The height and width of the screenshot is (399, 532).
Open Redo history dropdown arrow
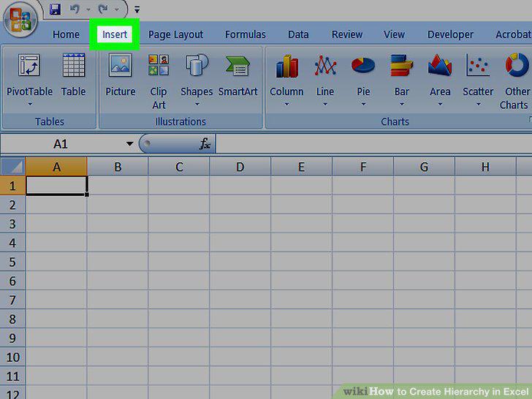117,9
